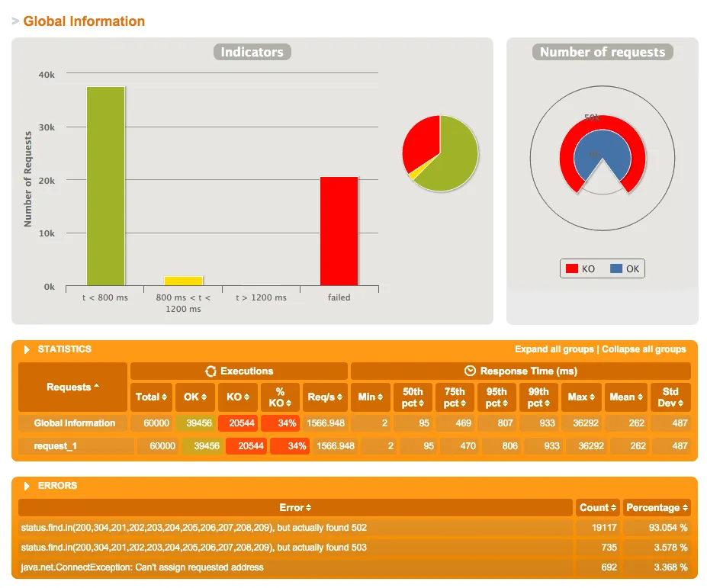Select the request_1 row label
707x588 pixels.
(56, 446)
